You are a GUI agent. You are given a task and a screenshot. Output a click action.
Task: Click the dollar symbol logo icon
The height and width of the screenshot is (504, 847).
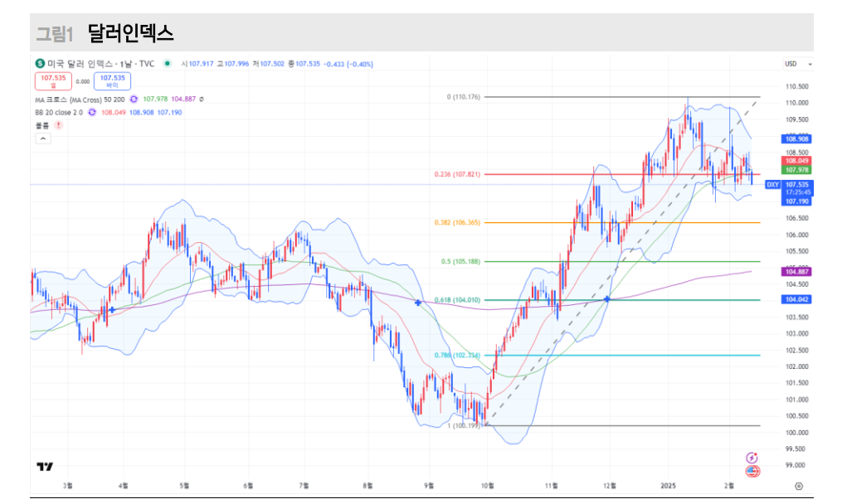coord(40,64)
